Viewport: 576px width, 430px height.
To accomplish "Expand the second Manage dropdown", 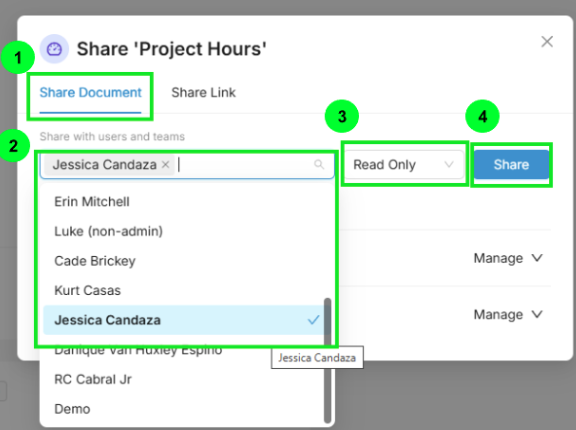I will point(508,315).
